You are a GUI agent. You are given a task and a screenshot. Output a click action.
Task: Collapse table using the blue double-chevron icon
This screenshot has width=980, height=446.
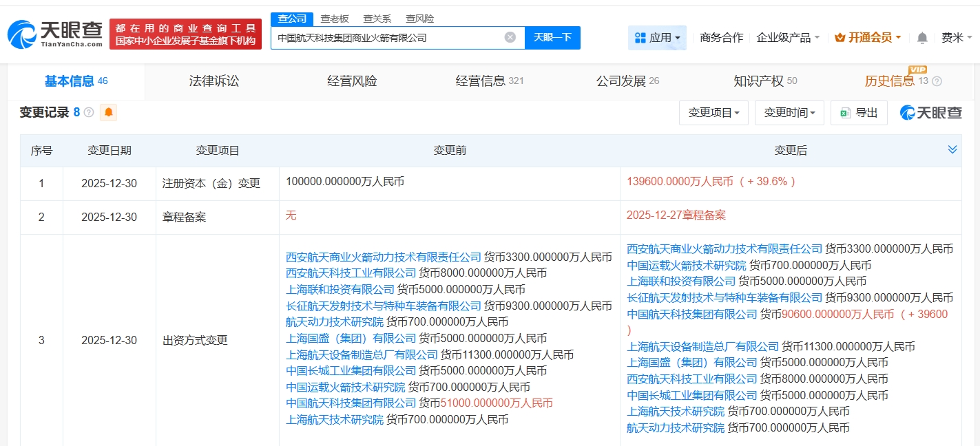[952, 149]
